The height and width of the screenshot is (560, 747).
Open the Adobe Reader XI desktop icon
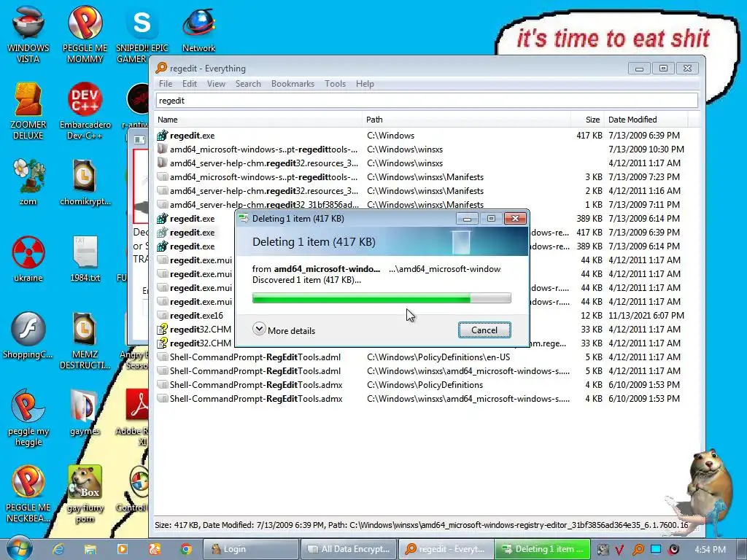pos(137,417)
